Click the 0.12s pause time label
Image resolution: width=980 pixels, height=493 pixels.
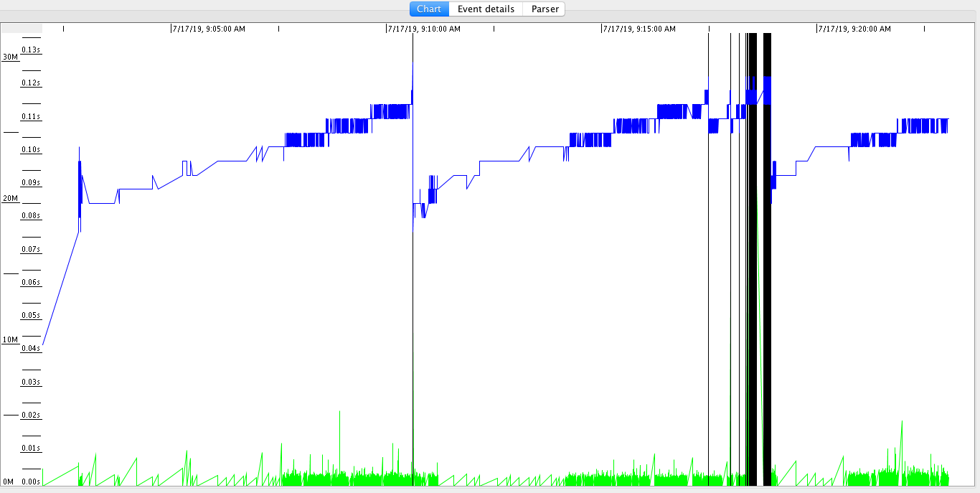click(31, 83)
